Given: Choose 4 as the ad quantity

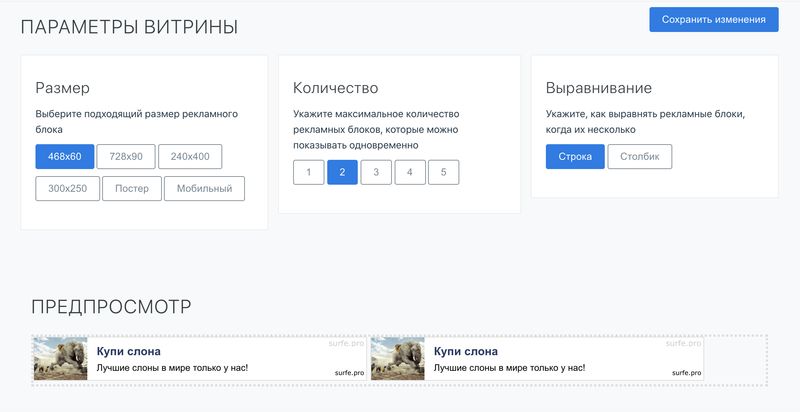Looking at the screenshot, I should pos(410,172).
